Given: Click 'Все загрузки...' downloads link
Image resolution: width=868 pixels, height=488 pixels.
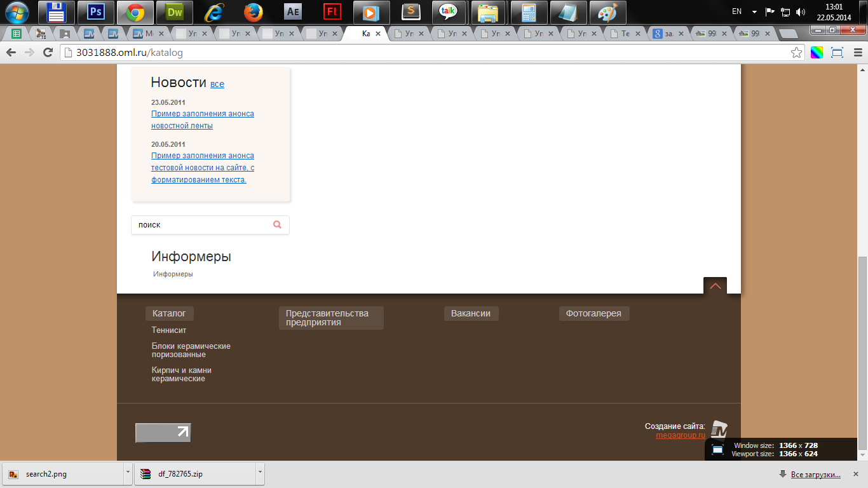Looking at the screenshot, I should (x=815, y=475).
